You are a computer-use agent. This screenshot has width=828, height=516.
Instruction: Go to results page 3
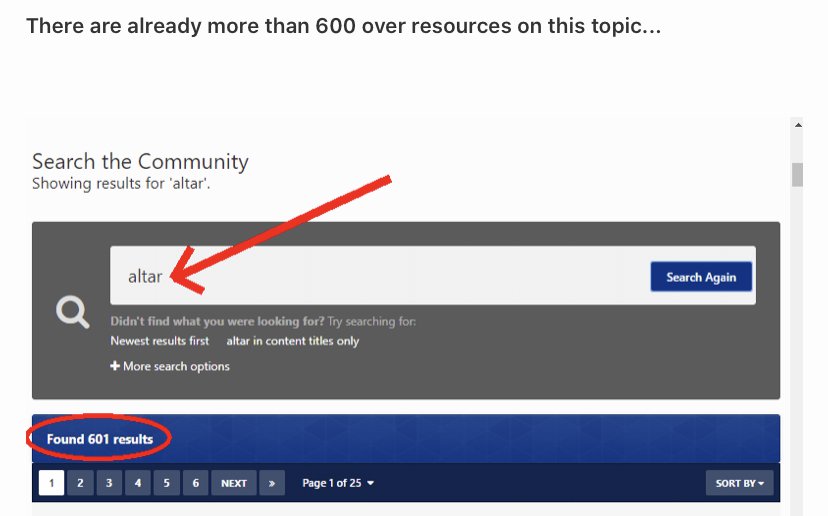(x=109, y=483)
